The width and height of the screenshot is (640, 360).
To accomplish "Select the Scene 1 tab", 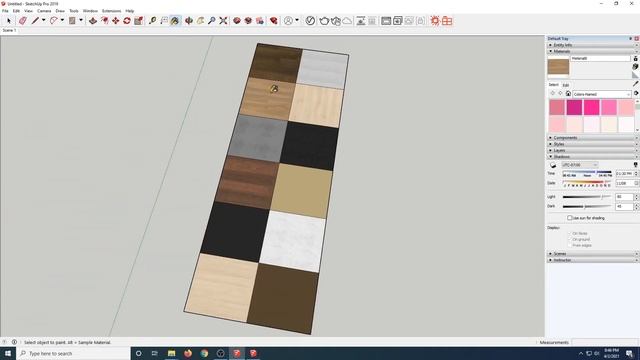I will (x=9, y=30).
